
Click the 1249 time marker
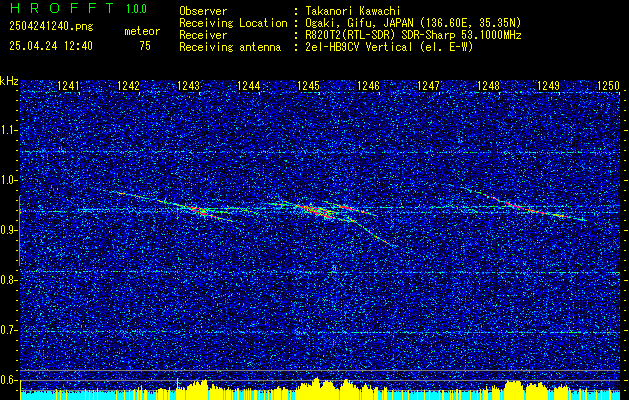(x=548, y=85)
